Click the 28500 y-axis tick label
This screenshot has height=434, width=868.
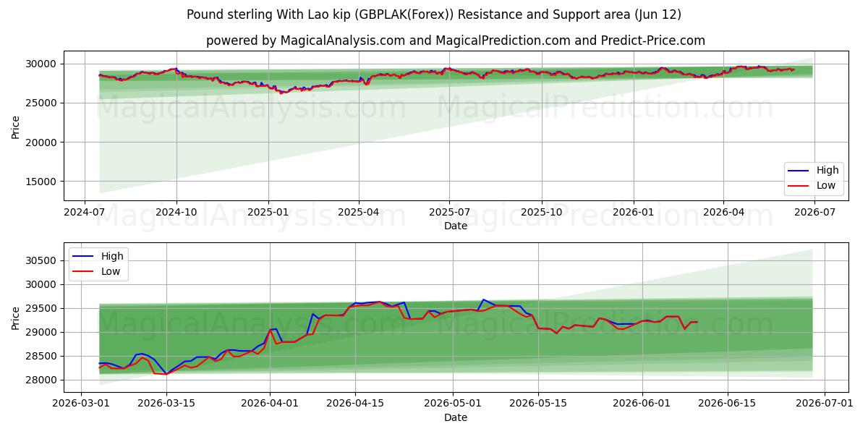41,356
